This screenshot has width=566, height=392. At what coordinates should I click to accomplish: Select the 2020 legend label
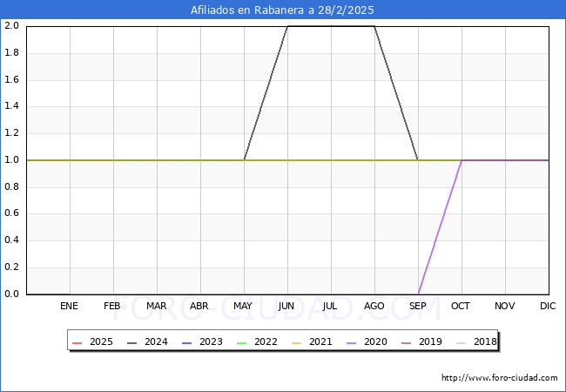[375, 341]
